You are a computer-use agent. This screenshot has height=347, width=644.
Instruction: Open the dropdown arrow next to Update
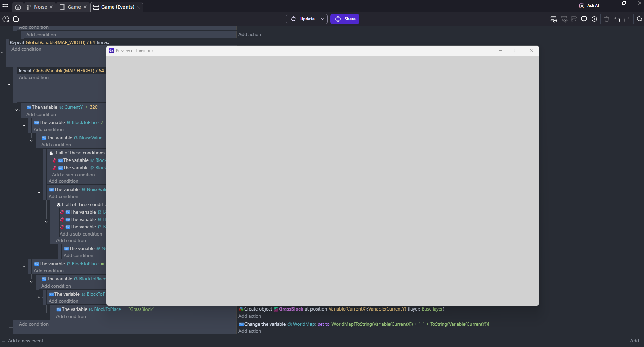tap(323, 19)
